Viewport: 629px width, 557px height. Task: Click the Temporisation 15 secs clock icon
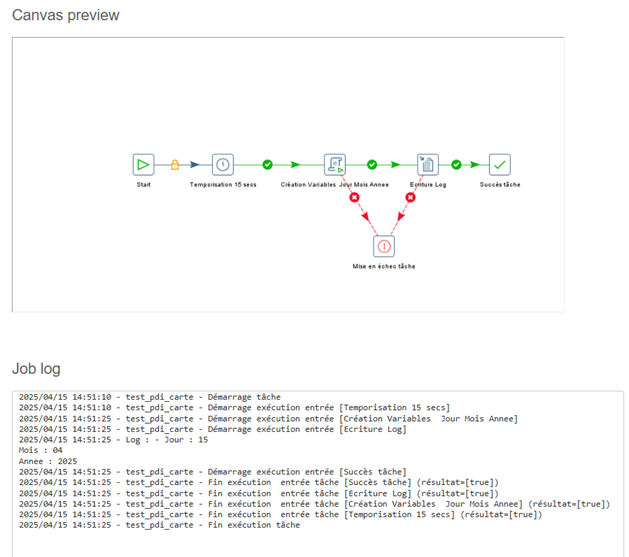(223, 165)
